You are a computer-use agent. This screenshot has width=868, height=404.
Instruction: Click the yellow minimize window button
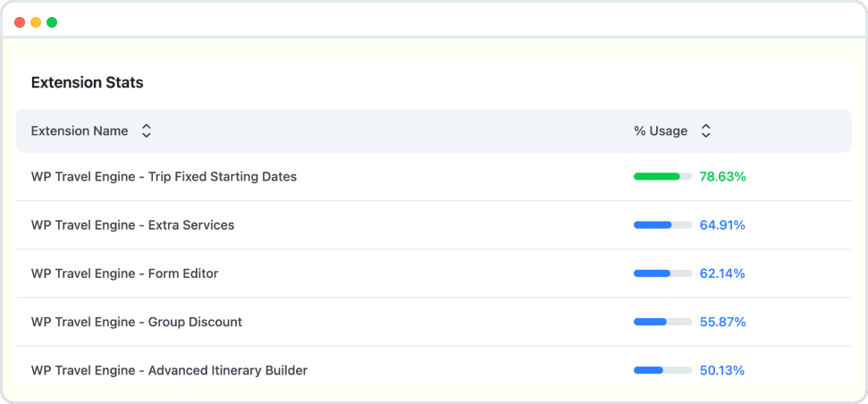pos(36,22)
